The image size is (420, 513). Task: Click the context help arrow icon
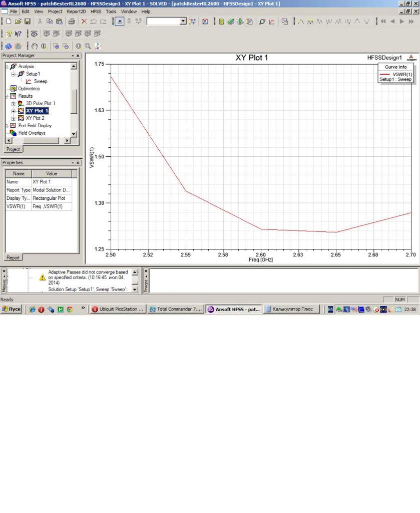(x=18, y=34)
